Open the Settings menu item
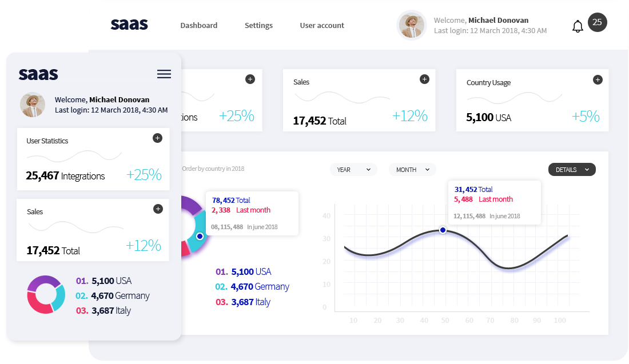Viewport: 629px width, 364px height. 258,26
